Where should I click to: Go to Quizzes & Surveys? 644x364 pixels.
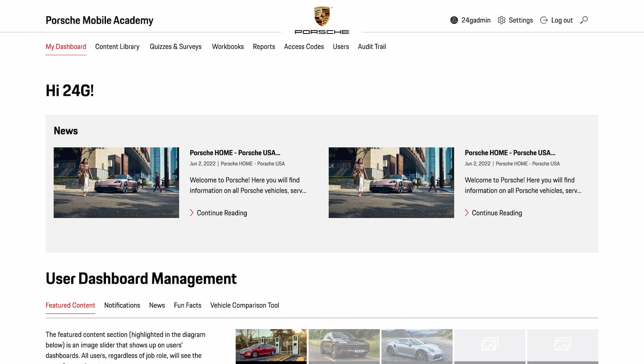175,47
